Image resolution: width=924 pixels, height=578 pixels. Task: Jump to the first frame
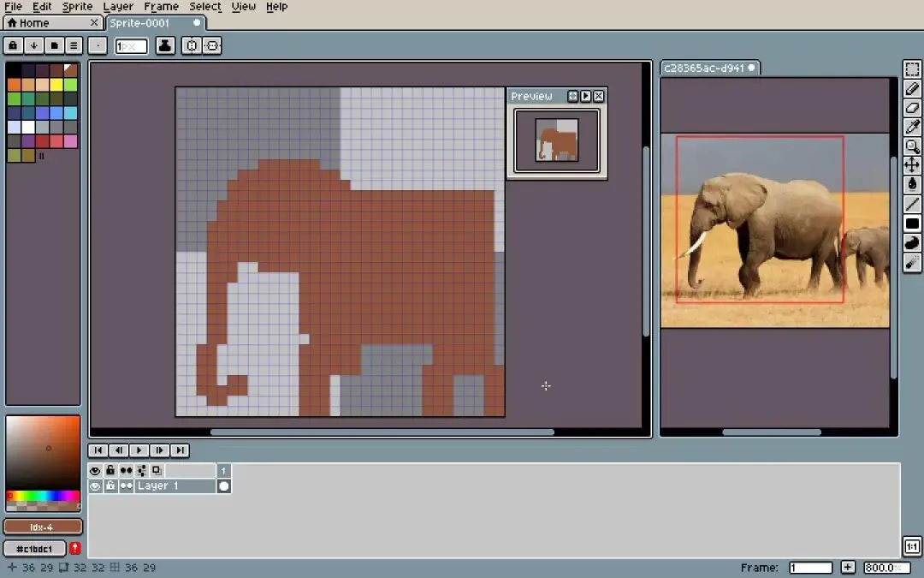tap(98, 450)
